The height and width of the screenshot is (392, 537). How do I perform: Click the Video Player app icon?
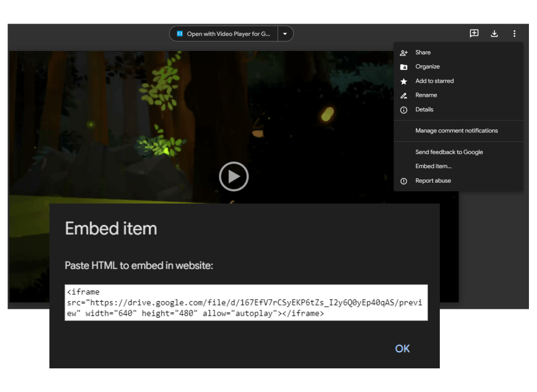click(179, 33)
